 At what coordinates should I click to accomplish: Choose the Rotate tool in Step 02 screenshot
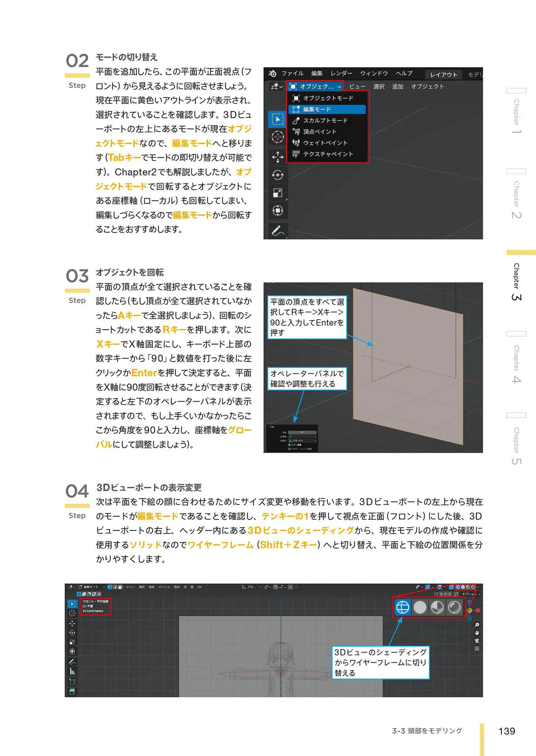click(x=277, y=175)
